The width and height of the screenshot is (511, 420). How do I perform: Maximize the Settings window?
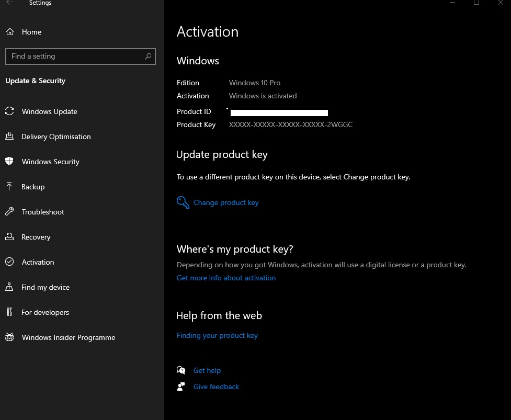click(476, 2)
